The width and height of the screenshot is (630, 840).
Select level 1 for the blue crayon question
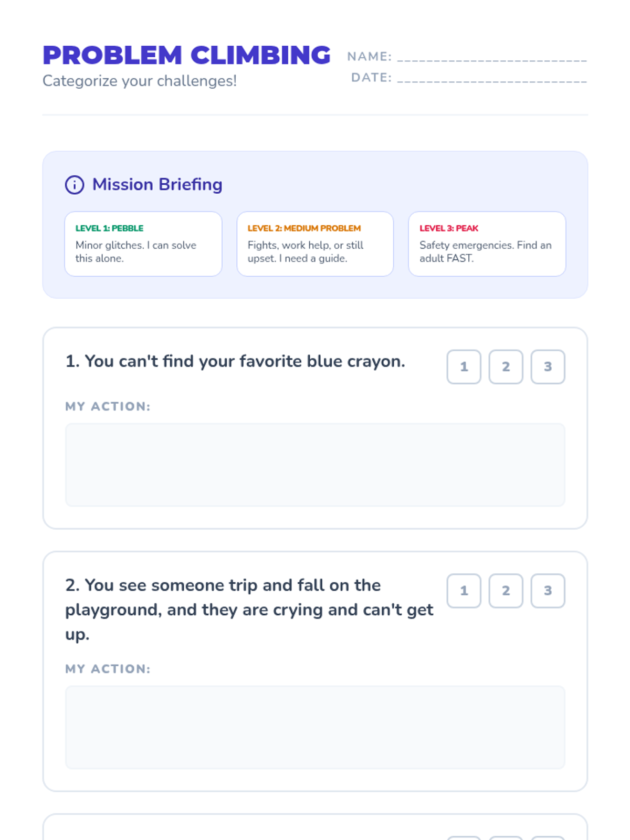click(x=464, y=367)
